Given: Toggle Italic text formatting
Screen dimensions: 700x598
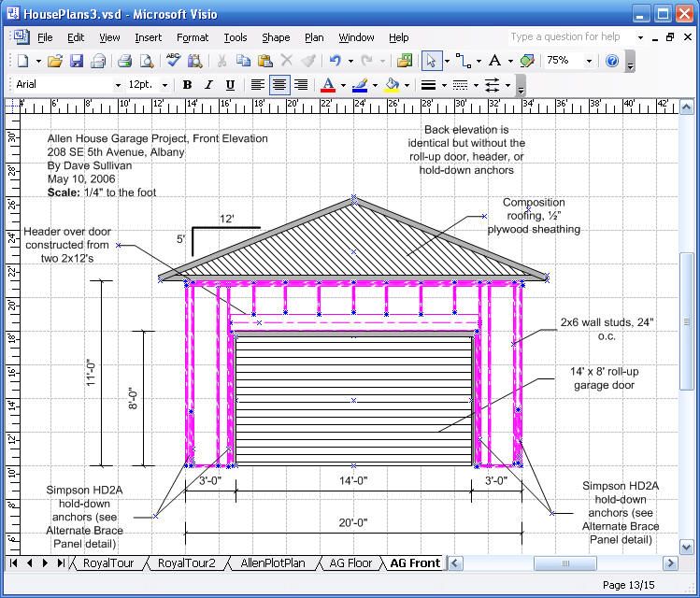Looking at the screenshot, I should tap(208, 85).
